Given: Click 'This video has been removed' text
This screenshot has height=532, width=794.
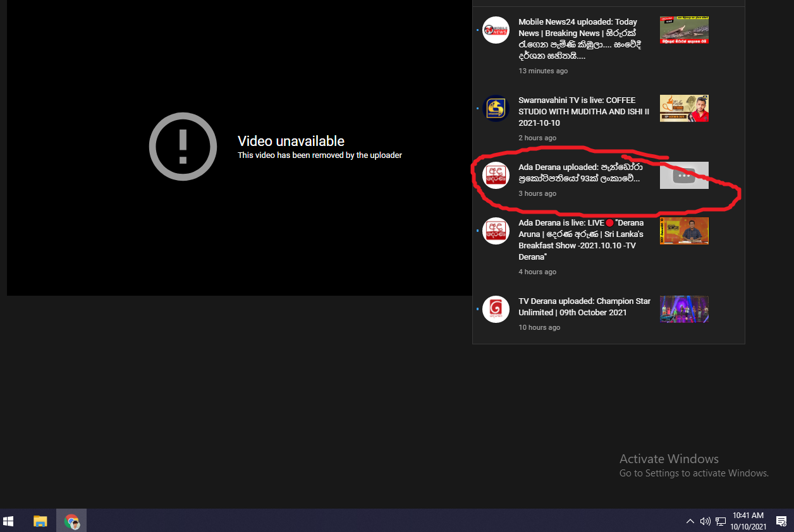Looking at the screenshot, I should point(320,155).
